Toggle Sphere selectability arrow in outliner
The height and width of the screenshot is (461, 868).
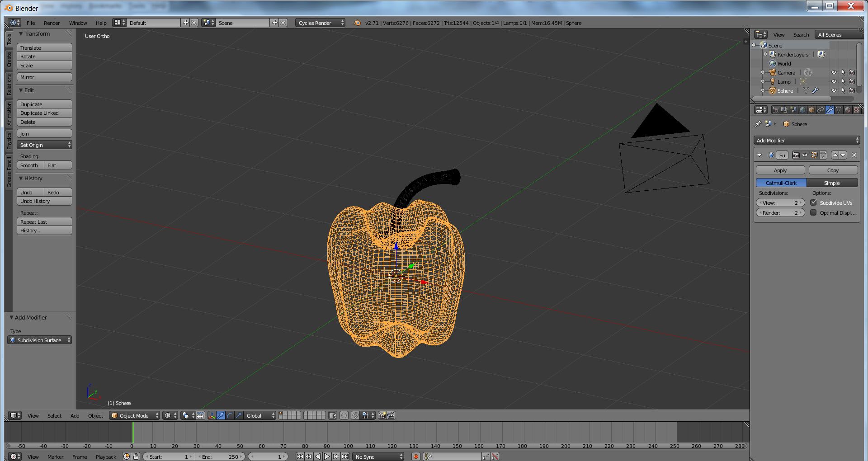pos(843,90)
